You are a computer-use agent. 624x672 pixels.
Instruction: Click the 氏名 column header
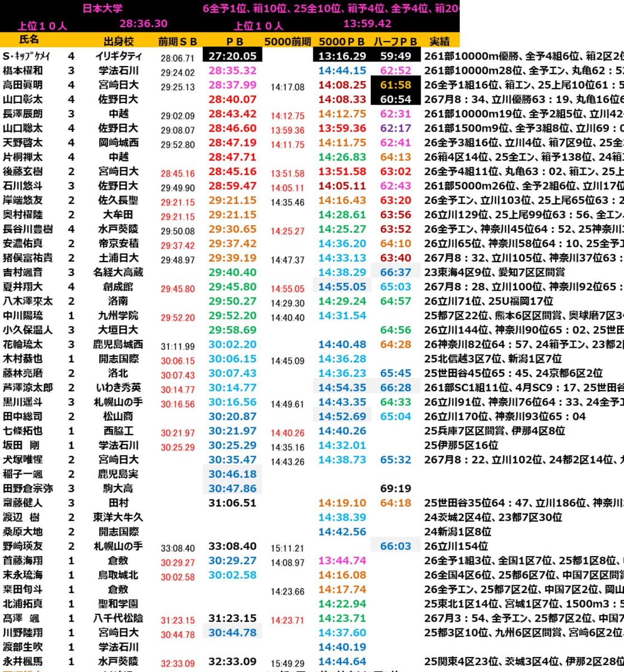[29, 40]
